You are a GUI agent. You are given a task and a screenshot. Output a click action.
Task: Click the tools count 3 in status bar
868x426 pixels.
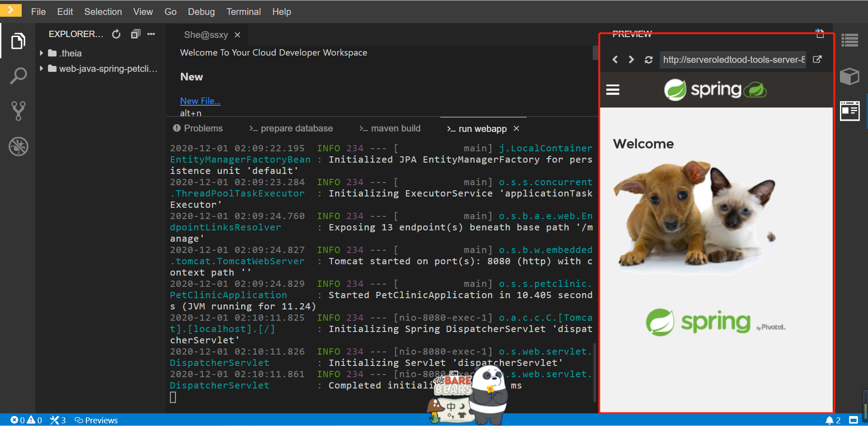tap(58, 420)
